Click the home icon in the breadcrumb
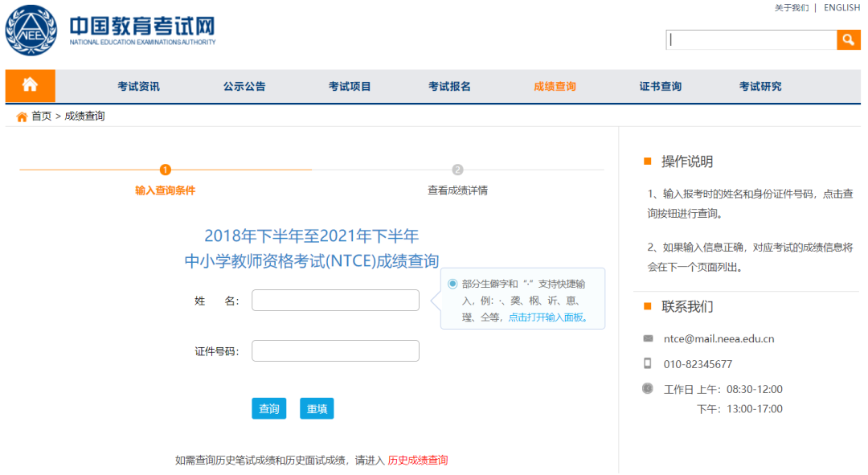868x475 pixels. 22,116
